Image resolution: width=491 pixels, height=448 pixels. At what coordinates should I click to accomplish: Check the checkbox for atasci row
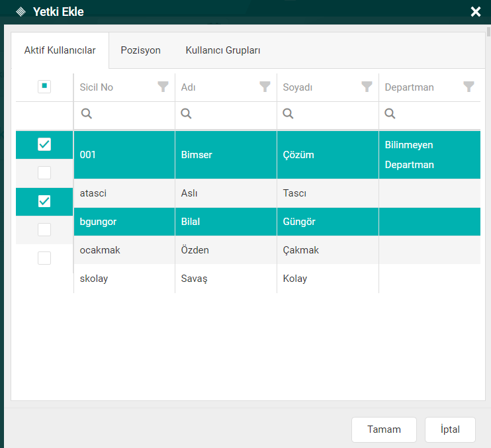44,173
